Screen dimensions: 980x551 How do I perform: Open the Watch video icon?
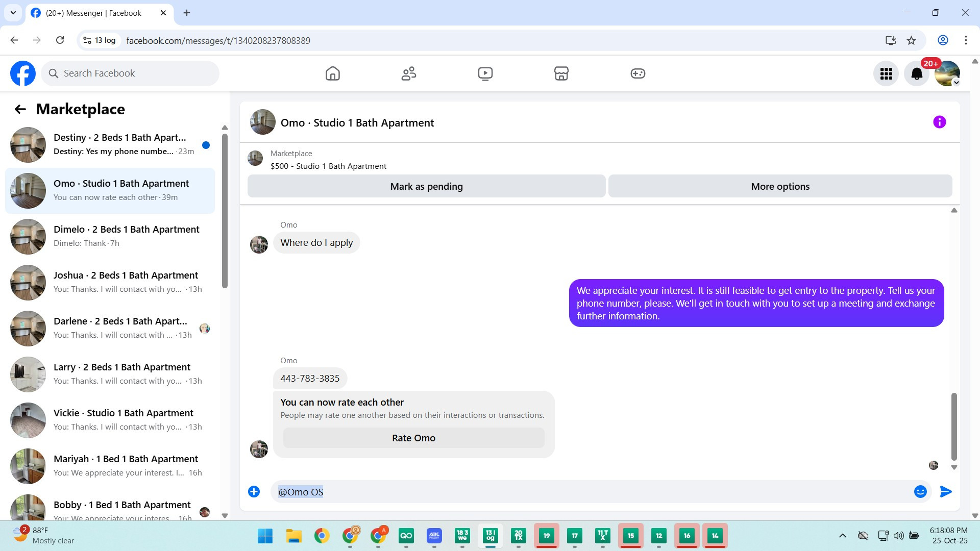pos(485,73)
